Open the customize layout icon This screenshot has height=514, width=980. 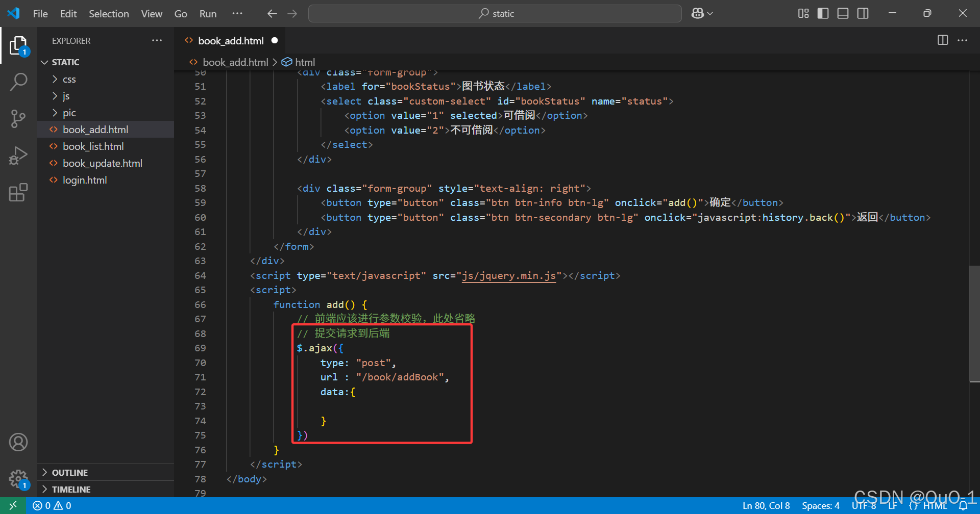coord(803,14)
